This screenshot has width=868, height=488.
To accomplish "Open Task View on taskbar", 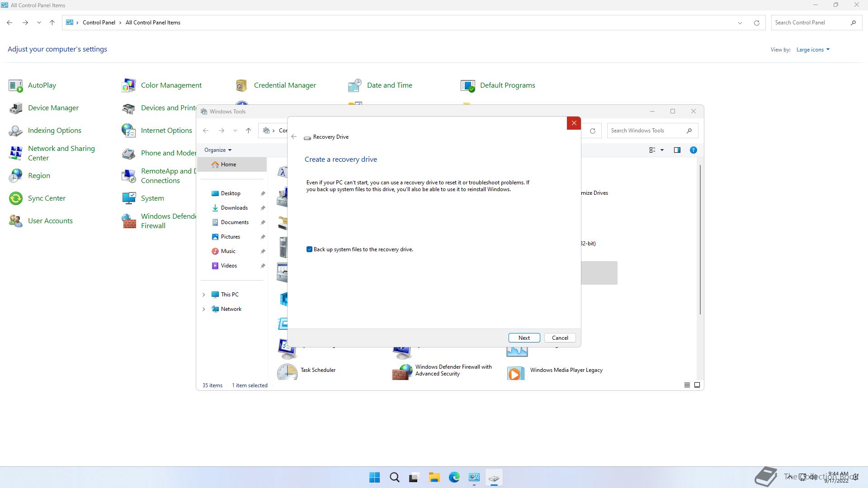I will pos(414,478).
